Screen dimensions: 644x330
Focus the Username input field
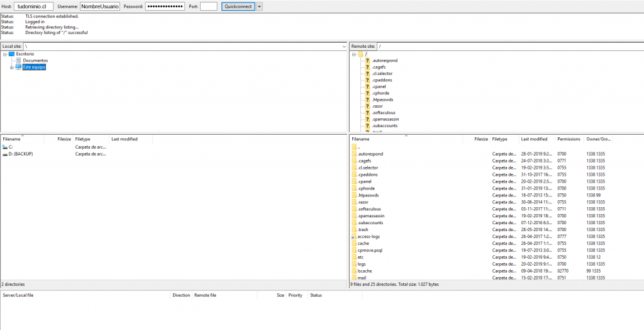coord(100,6)
